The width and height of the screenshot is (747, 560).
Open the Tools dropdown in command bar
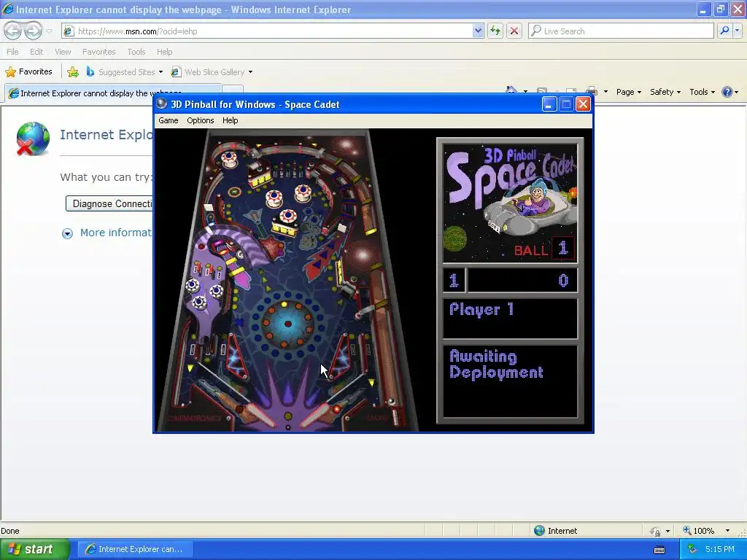coord(703,92)
